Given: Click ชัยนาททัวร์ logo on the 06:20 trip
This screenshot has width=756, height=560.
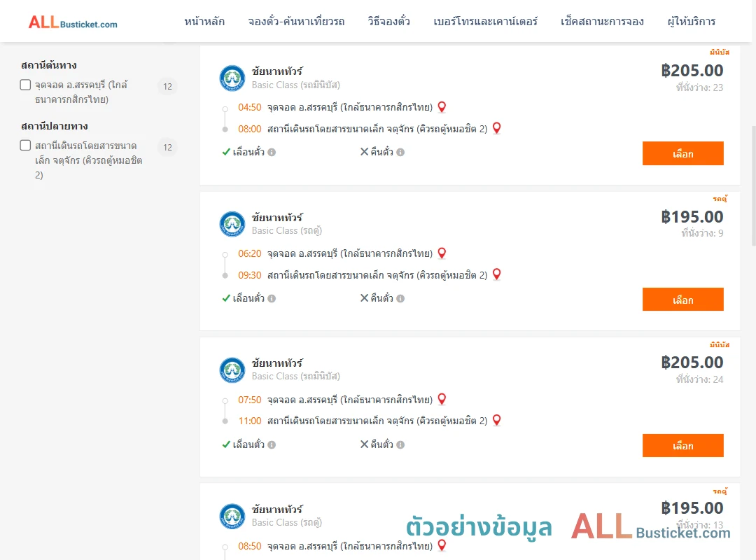Looking at the screenshot, I should point(232,224).
